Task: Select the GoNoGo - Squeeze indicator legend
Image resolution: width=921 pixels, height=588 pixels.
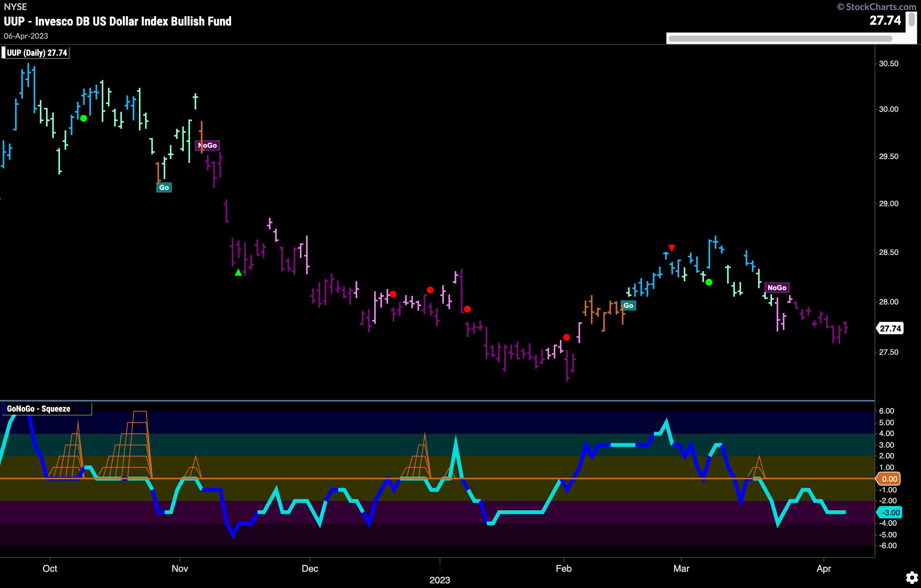Action: pos(39,409)
